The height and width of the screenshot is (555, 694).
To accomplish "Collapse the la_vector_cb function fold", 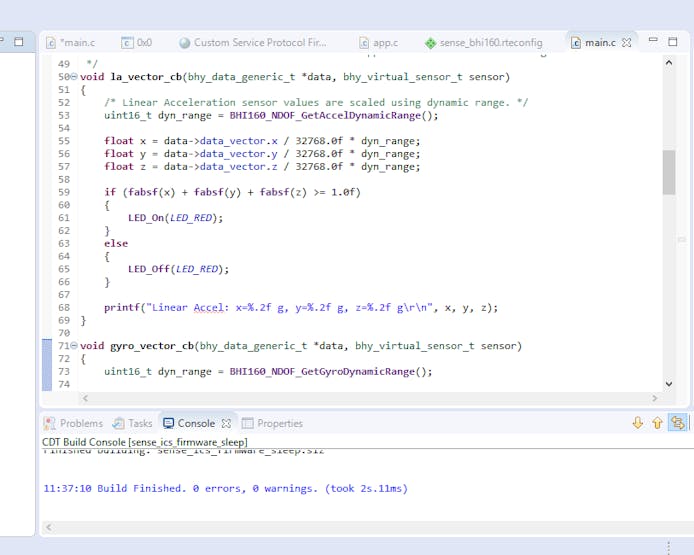I will [74, 77].
